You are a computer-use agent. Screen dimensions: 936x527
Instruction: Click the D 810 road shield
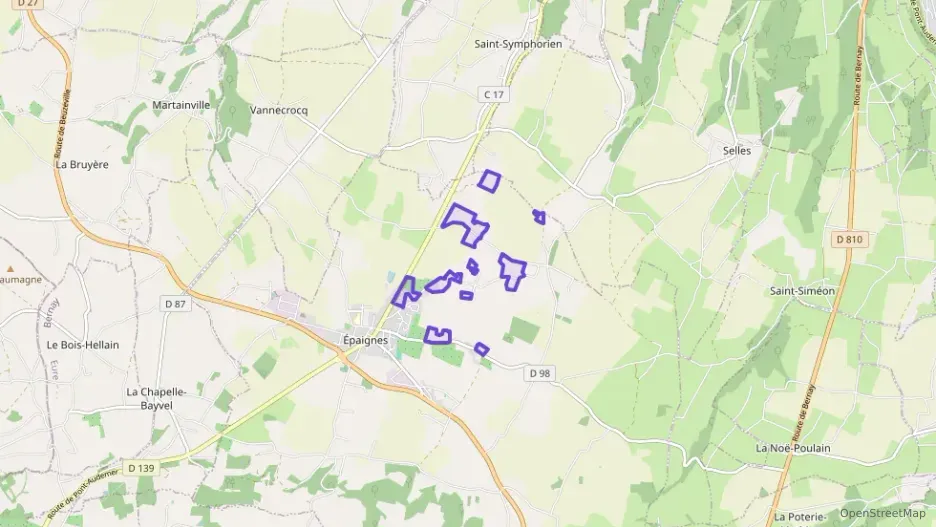[849, 239]
